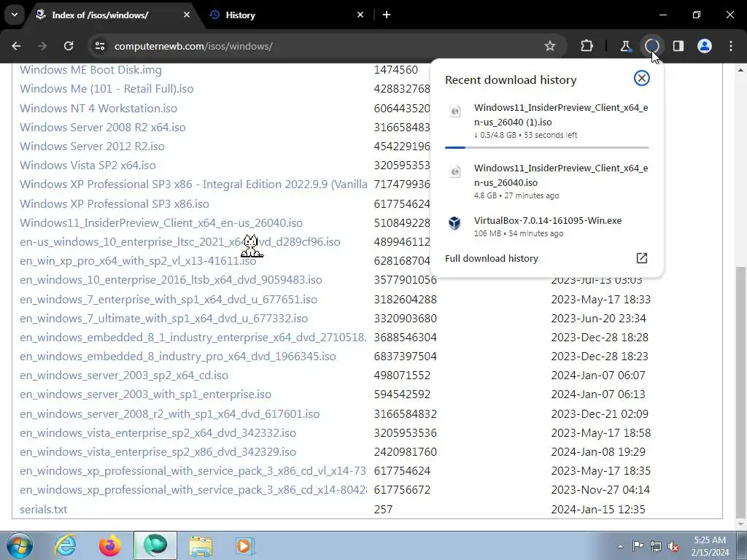The height and width of the screenshot is (560, 747).
Task: Click Full download history link
Action: [491, 259]
